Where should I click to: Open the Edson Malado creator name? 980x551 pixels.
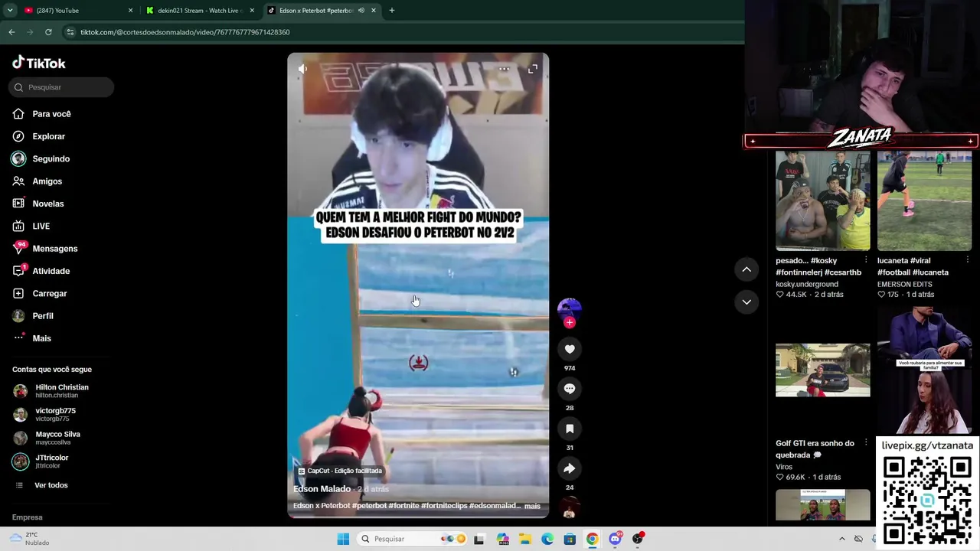click(x=322, y=489)
